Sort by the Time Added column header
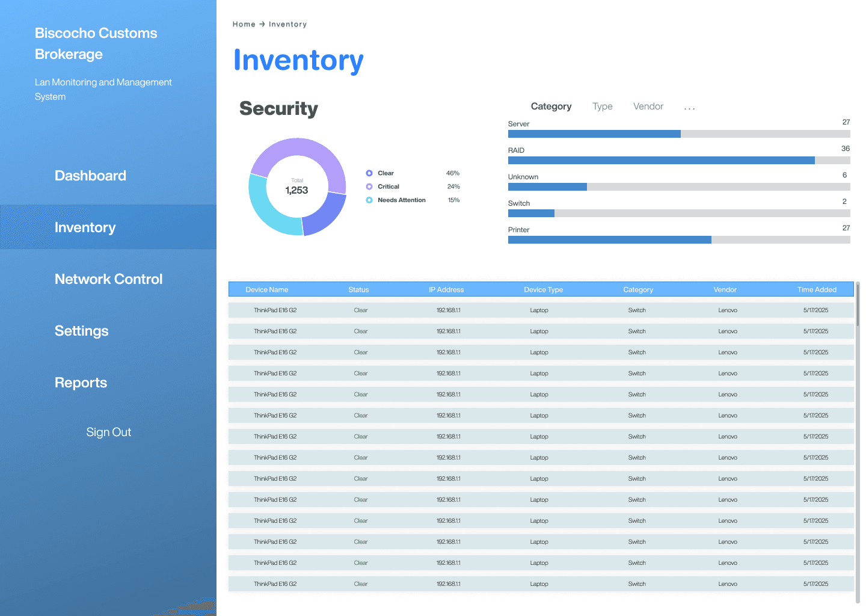Screen dimensions: 866x616 pyautogui.click(x=817, y=289)
